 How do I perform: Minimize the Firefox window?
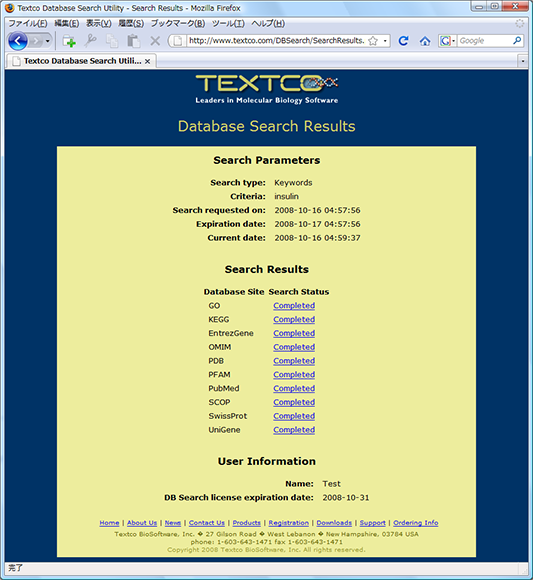tap(479, 7)
